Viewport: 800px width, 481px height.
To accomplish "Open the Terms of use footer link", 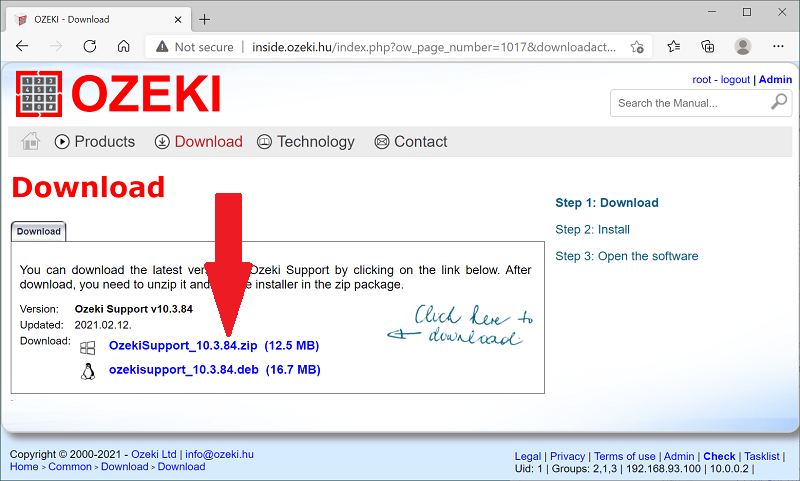I will (624, 456).
